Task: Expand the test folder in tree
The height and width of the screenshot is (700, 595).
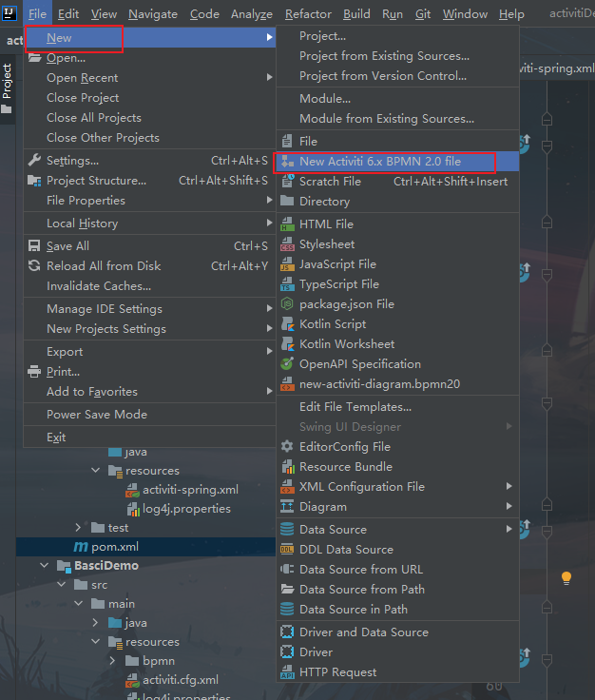Action: [78, 528]
